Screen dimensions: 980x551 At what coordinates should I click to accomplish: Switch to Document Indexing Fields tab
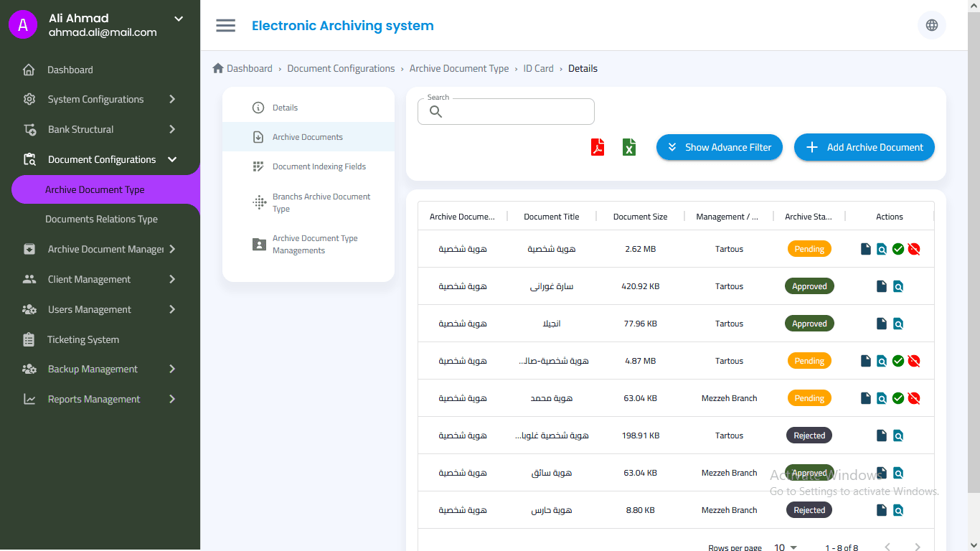pyautogui.click(x=319, y=166)
